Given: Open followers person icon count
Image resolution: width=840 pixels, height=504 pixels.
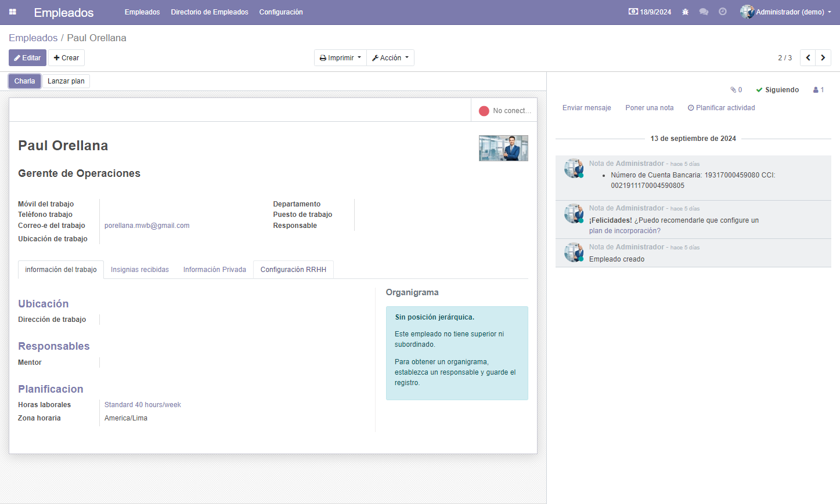Looking at the screenshot, I should 819,90.
